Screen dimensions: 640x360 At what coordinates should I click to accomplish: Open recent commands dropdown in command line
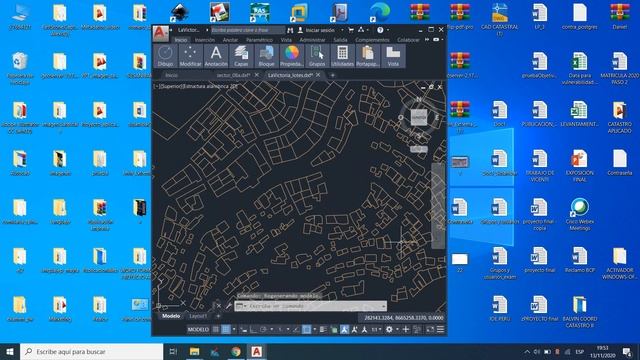click(x=241, y=306)
